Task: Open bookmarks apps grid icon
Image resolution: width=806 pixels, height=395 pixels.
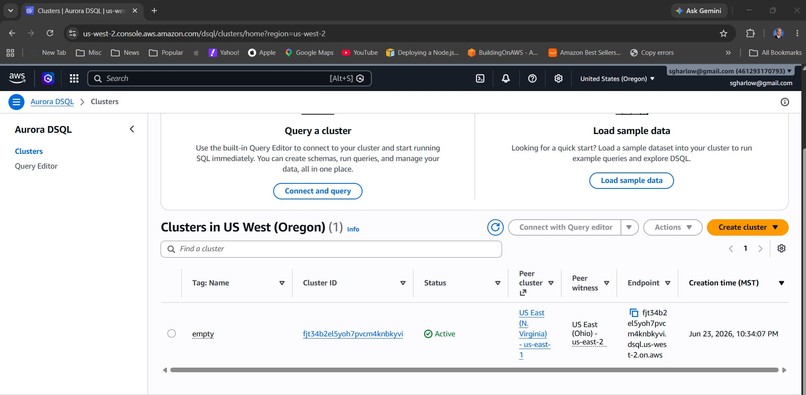Action: click(x=10, y=52)
